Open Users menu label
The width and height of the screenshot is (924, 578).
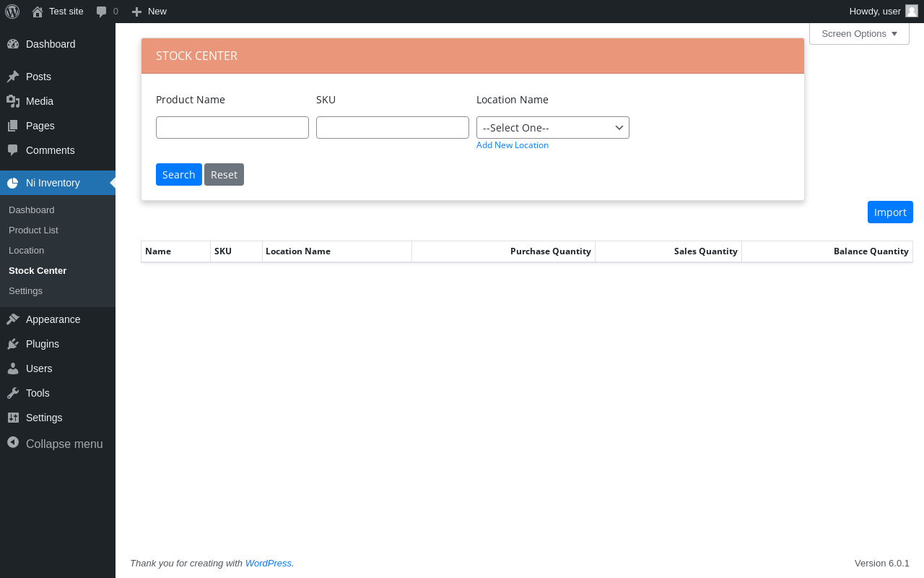(39, 368)
